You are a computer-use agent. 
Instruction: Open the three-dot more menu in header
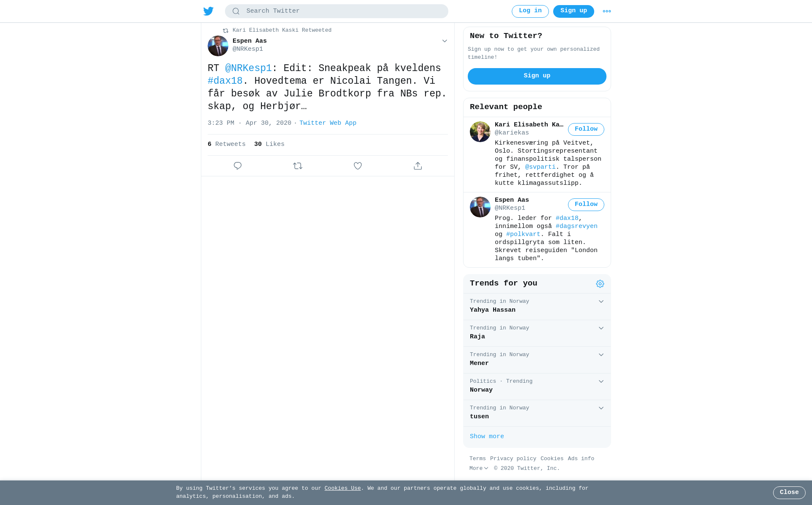607,11
